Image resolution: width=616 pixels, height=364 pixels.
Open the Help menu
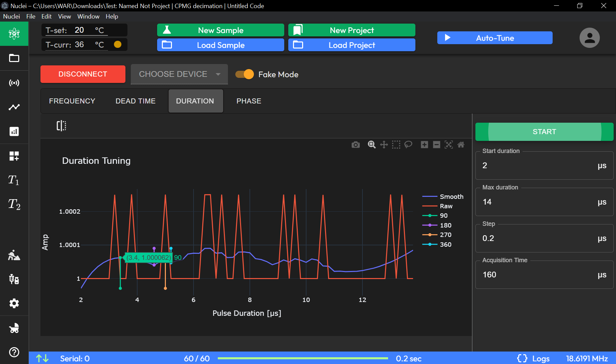click(112, 16)
